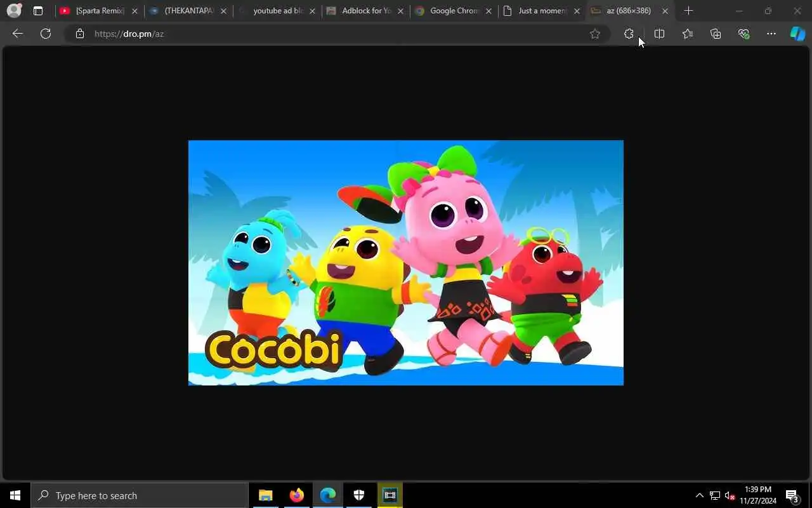Refresh the current page
The height and width of the screenshot is (508, 812).
[x=46, y=34]
